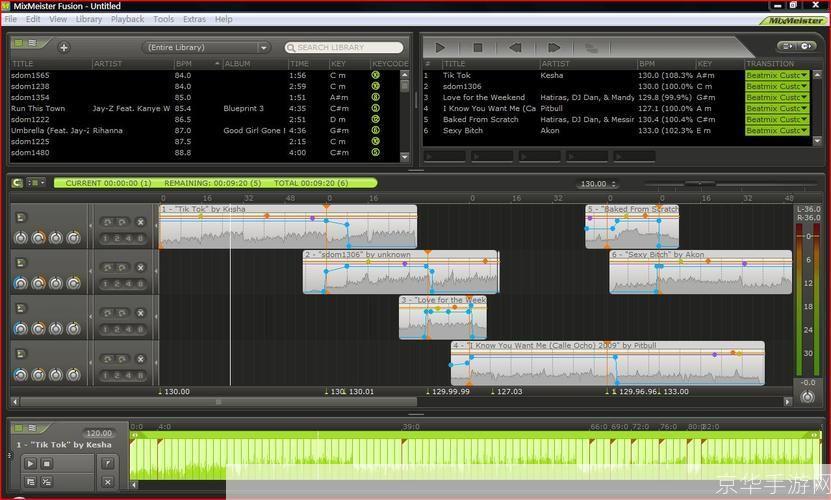831x500 pixels.
Task: Remove track 4 with its X button
Action: click(140, 359)
